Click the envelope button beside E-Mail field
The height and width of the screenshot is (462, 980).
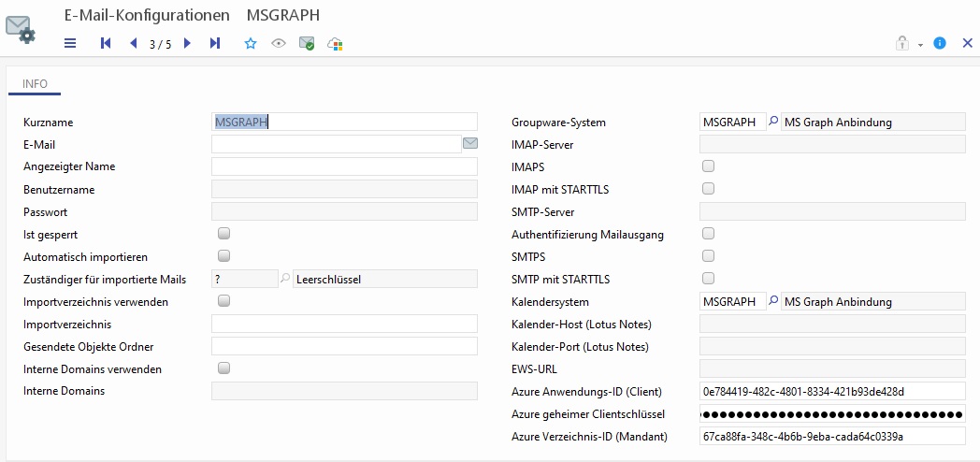pos(470,144)
